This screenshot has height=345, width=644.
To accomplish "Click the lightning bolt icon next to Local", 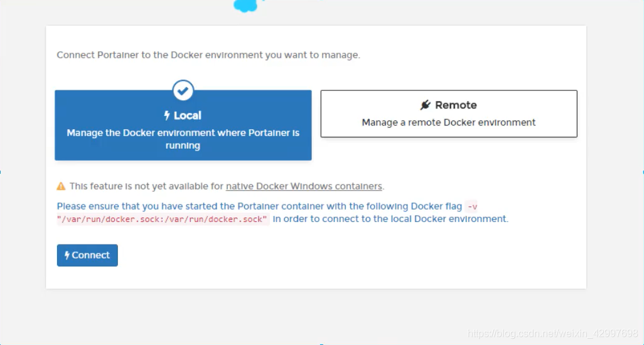I will (x=167, y=115).
